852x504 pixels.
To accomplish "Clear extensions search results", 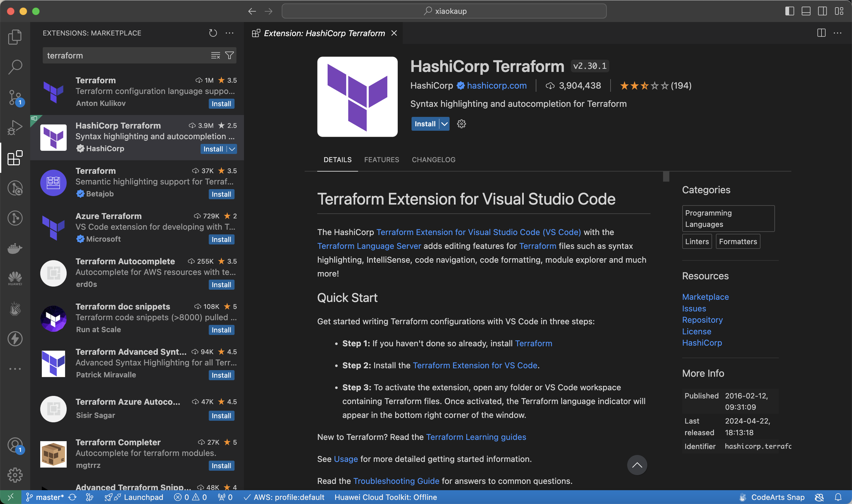I will point(215,55).
